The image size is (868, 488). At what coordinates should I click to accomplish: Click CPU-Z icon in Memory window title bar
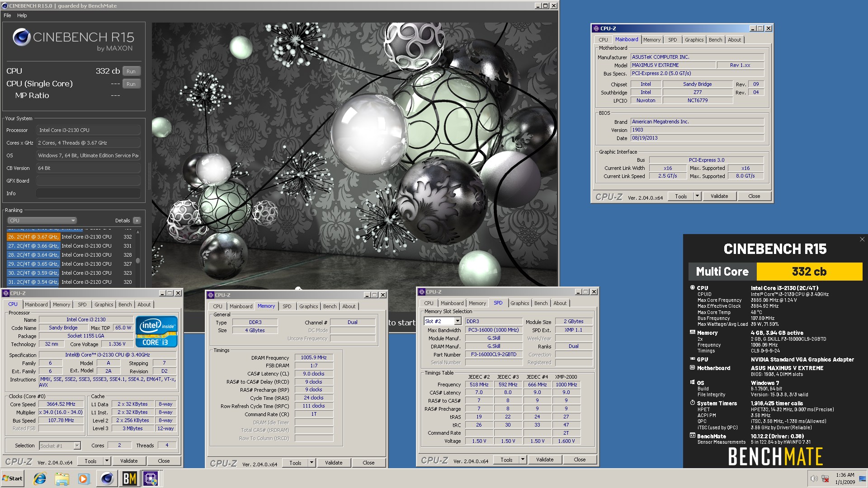(211, 295)
